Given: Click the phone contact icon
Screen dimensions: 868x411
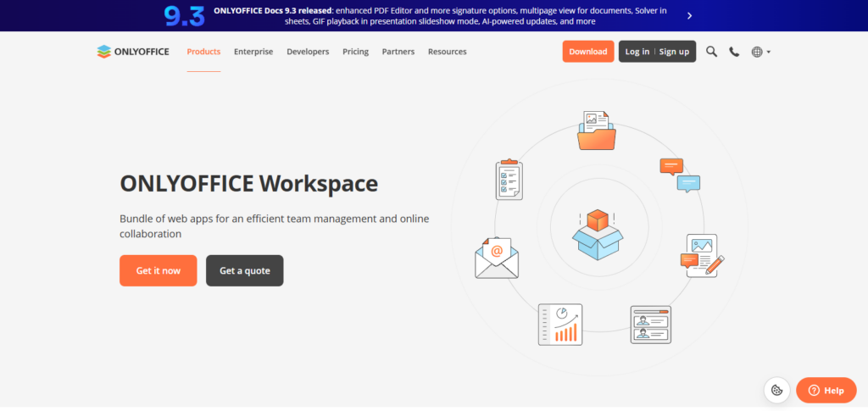Looking at the screenshot, I should (734, 52).
